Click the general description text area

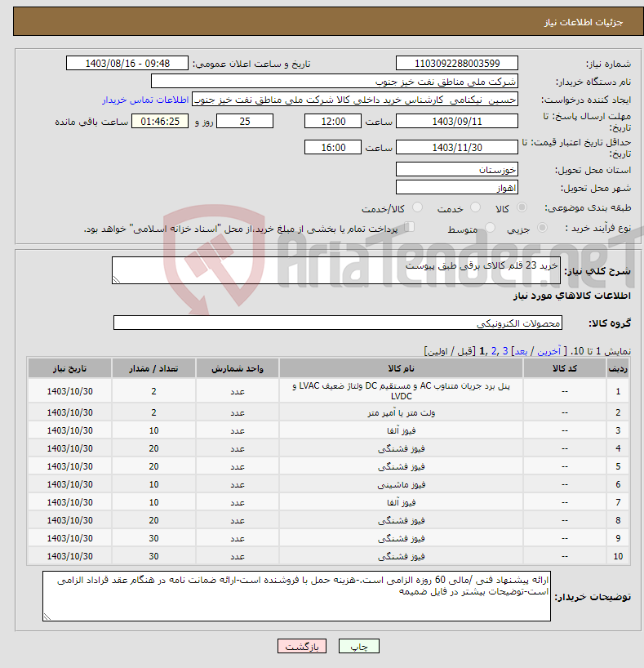tap(336, 270)
